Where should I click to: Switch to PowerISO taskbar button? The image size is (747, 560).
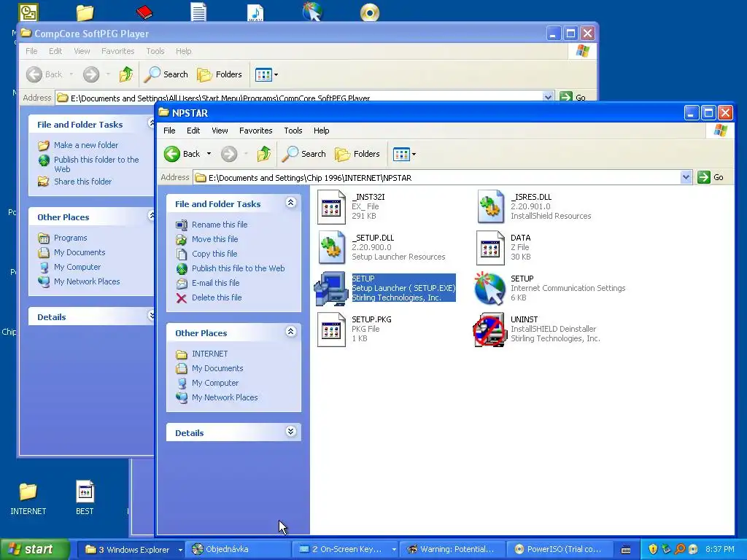click(558, 550)
